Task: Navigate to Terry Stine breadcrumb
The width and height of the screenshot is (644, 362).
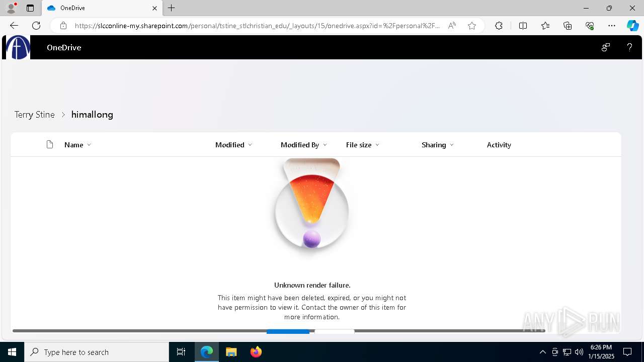Action: (34, 115)
